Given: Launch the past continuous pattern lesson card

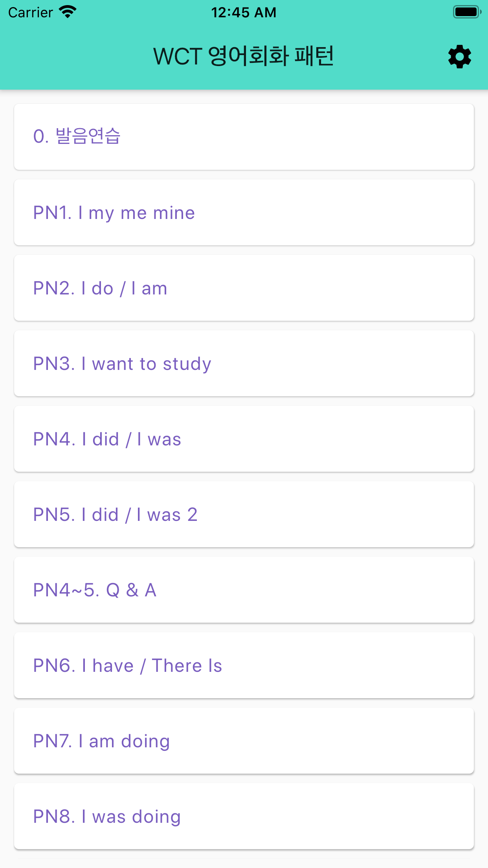Looking at the screenshot, I should tap(244, 816).
